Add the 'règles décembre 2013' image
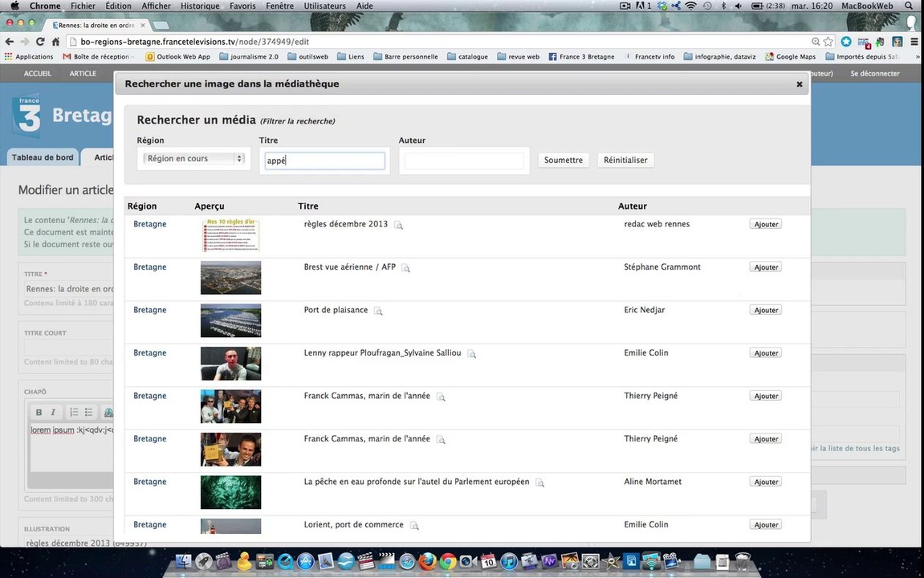Screen dimensions: 924x578 (766, 225)
